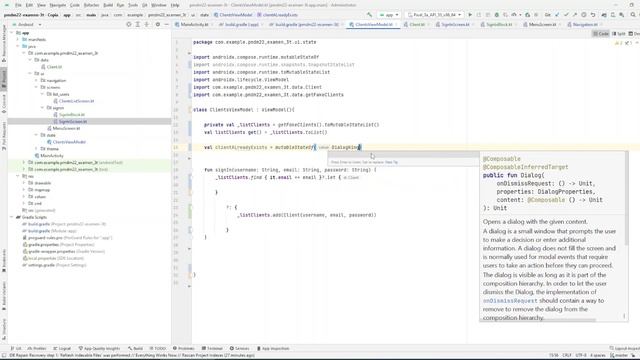Screen dimensions: 640x360
Task: Switch to the SignInScreen.kt editor tab
Action: coord(455,24)
